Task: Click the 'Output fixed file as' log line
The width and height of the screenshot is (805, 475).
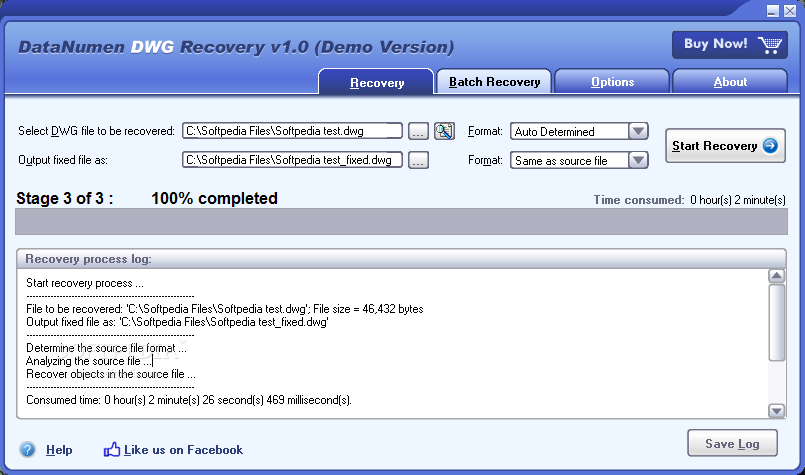Action: click(x=177, y=322)
